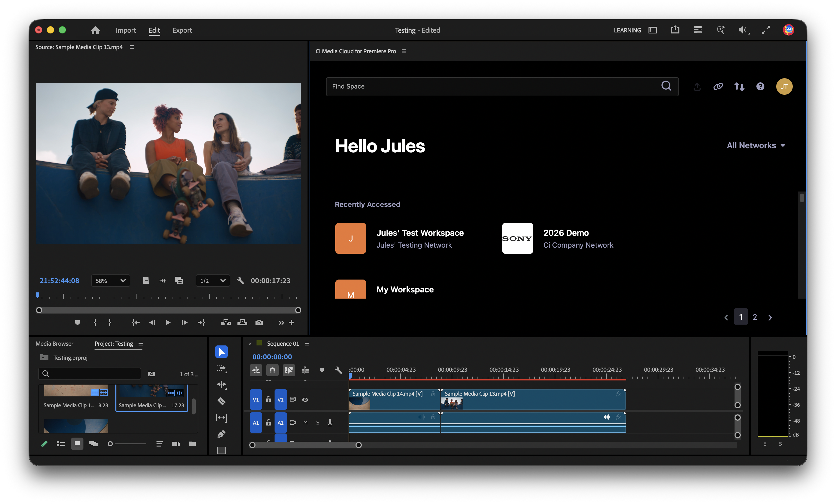836x504 pixels.
Task: Toggle the A1 track lock
Action: (x=268, y=423)
